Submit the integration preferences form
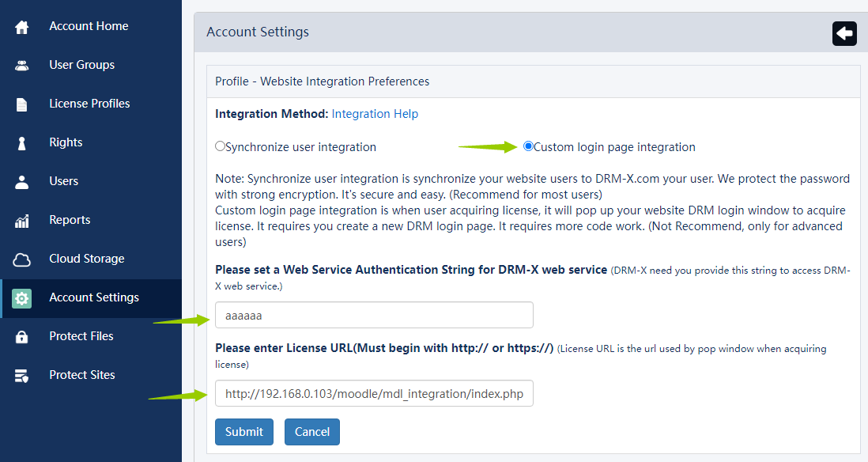The width and height of the screenshot is (868, 462). pyautogui.click(x=244, y=432)
